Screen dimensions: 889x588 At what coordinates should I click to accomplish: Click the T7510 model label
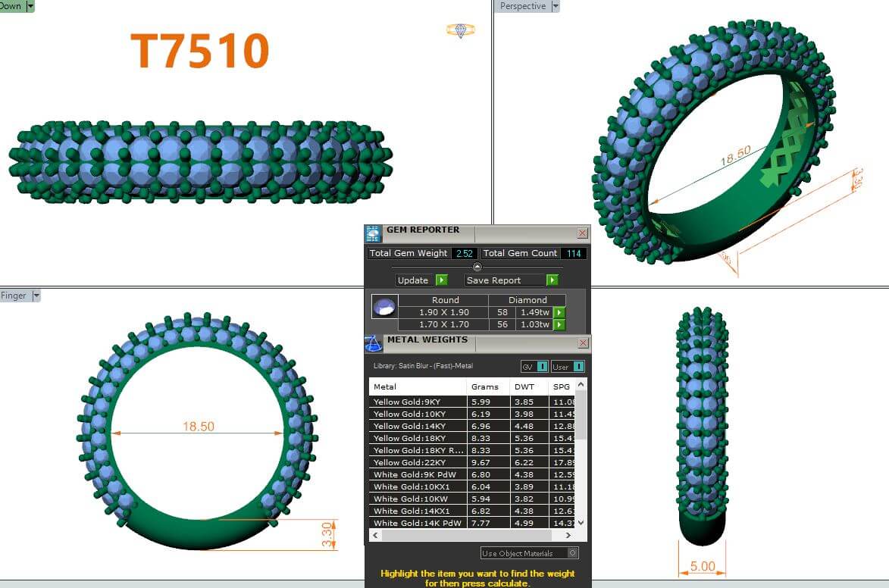pyautogui.click(x=199, y=51)
